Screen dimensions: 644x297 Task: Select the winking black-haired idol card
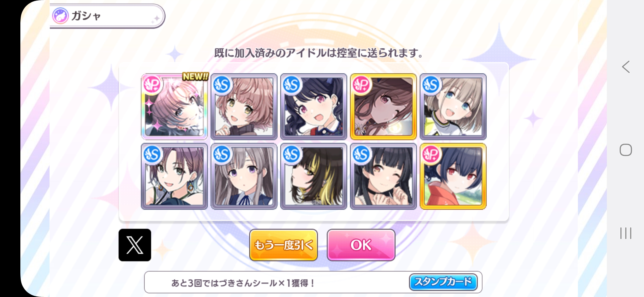point(383,176)
